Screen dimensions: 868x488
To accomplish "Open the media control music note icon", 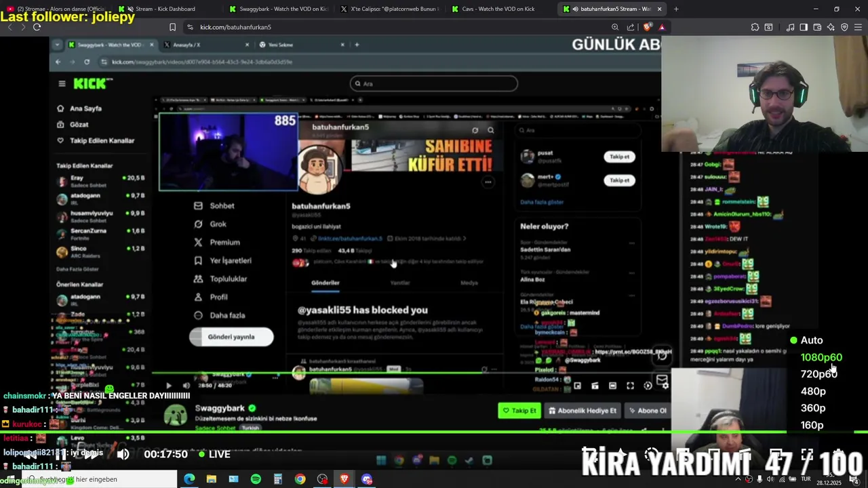I will tap(791, 27).
